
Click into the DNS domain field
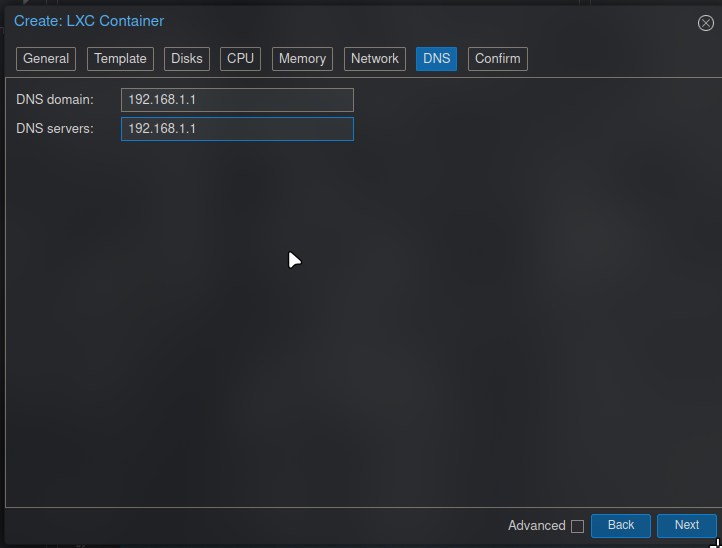(x=237, y=100)
